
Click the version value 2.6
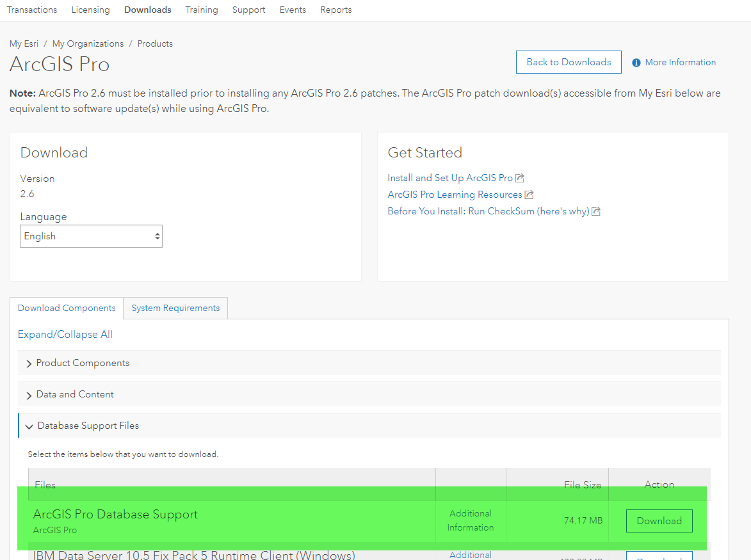point(28,194)
